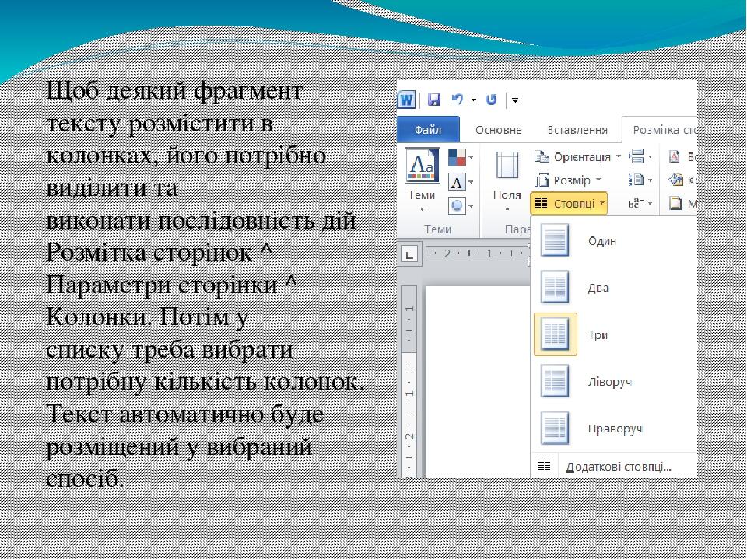Click the Page Borders icon
The width and height of the screenshot is (747, 560).
click(675, 203)
